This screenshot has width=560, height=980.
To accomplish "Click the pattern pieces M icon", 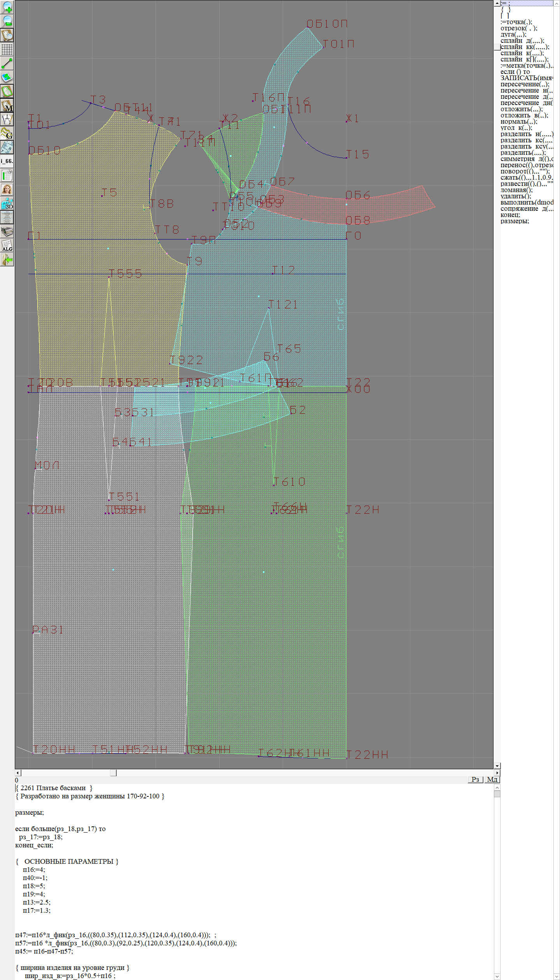I will (7, 105).
